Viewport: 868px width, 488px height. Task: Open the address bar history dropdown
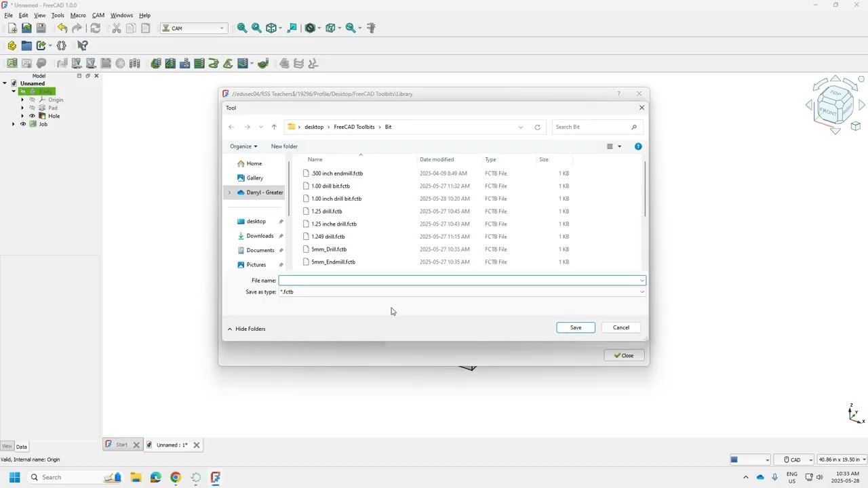point(521,127)
